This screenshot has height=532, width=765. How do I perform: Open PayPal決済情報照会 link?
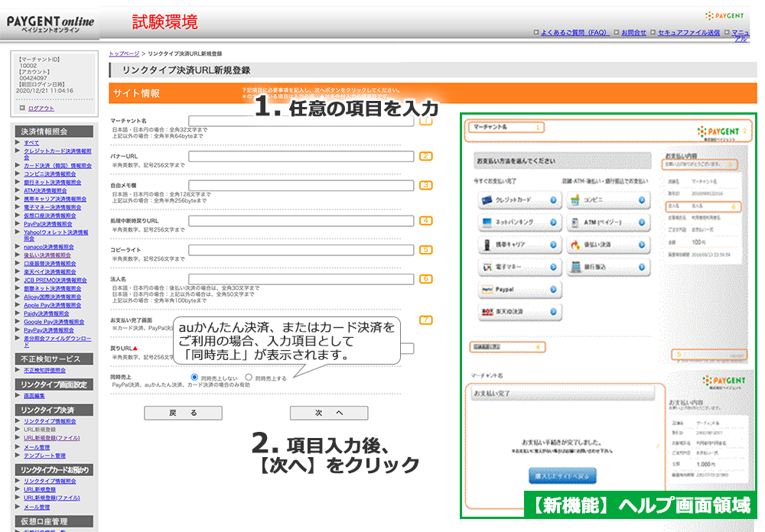47,224
